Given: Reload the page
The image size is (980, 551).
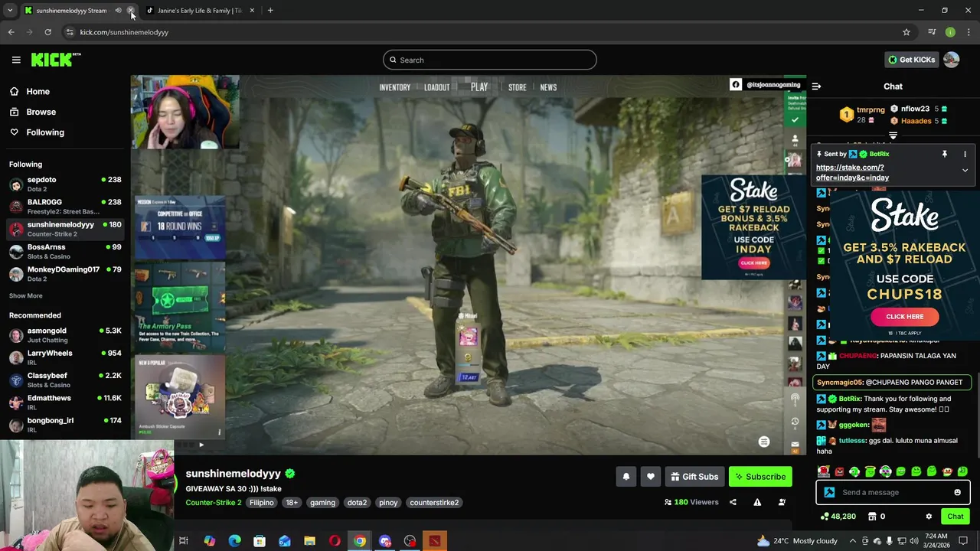Looking at the screenshot, I should click(47, 32).
